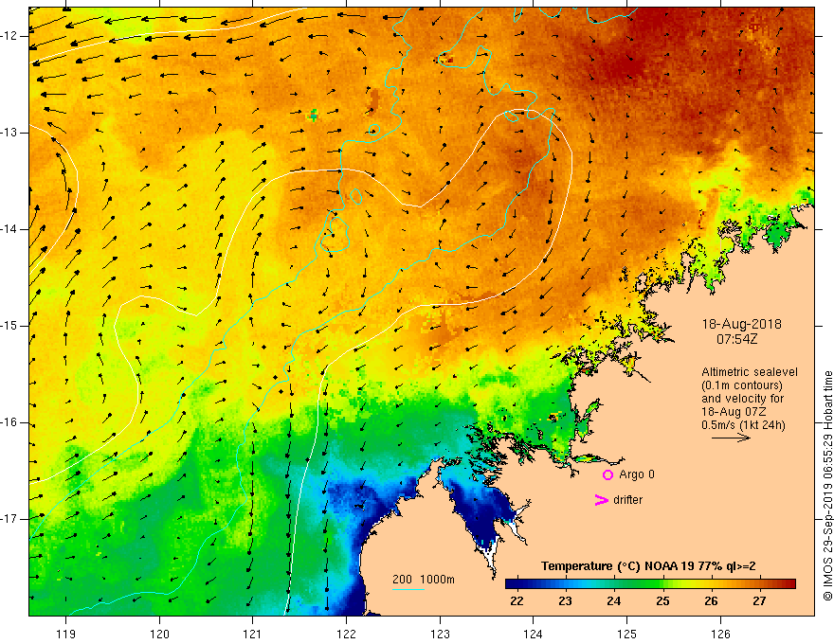The width and height of the screenshot is (834, 644).
Task: Click the magenta drifter arrow symbol
Action: [x=602, y=500]
